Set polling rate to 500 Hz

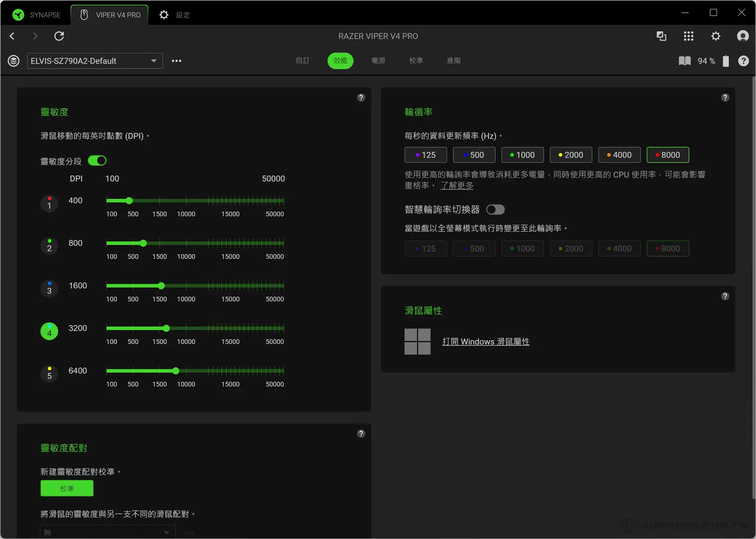pos(474,155)
